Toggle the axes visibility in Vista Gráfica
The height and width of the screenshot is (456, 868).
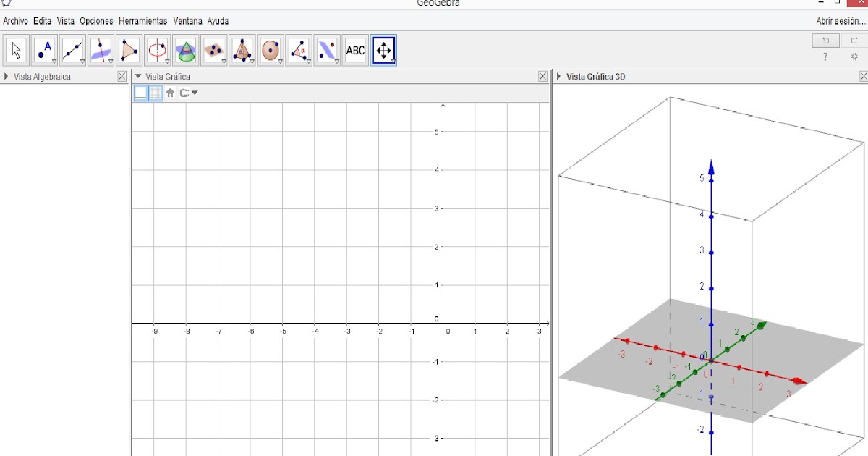pyautogui.click(x=140, y=93)
